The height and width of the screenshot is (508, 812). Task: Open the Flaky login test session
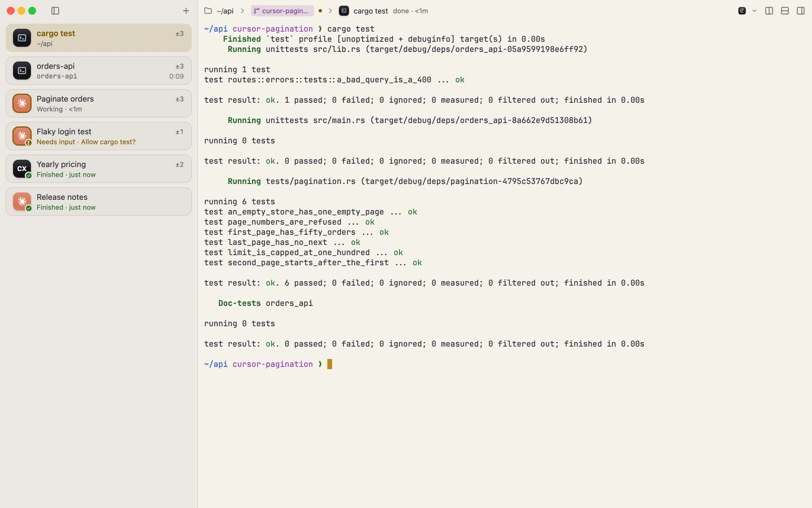point(99,136)
